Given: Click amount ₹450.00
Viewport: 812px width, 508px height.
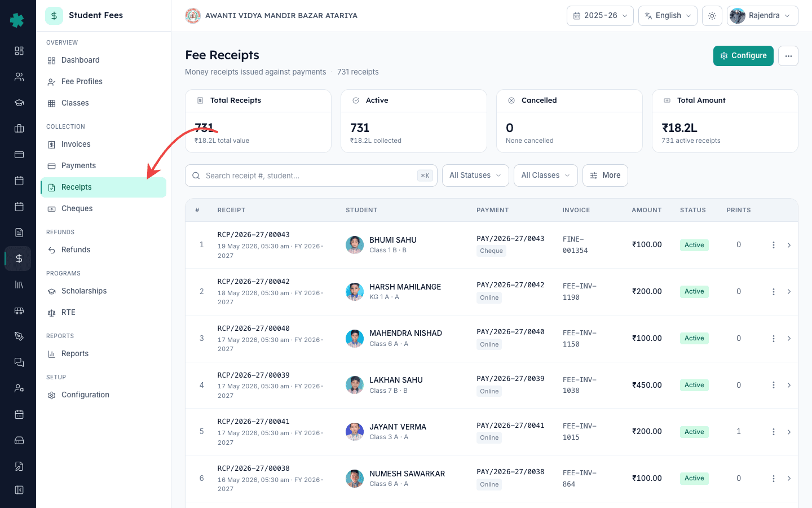Looking at the screenshot, I should (647, 385).
